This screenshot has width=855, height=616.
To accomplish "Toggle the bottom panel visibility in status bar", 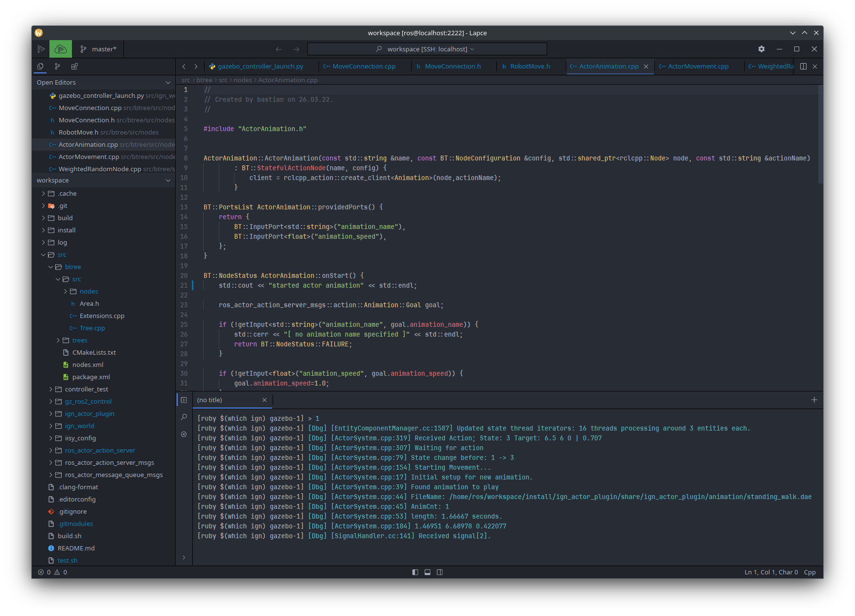I will (427, 572).
